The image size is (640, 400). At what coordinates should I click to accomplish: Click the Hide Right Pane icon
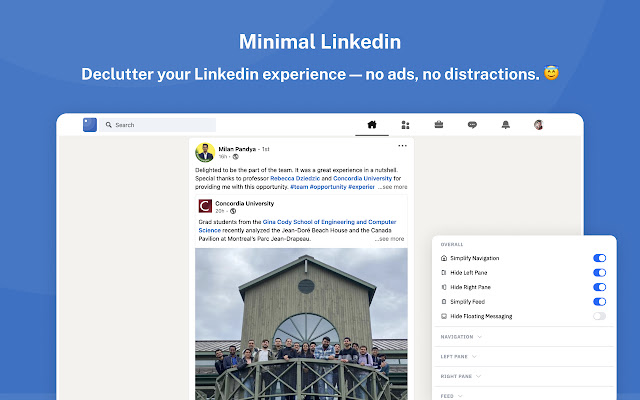tap(444, 287)
